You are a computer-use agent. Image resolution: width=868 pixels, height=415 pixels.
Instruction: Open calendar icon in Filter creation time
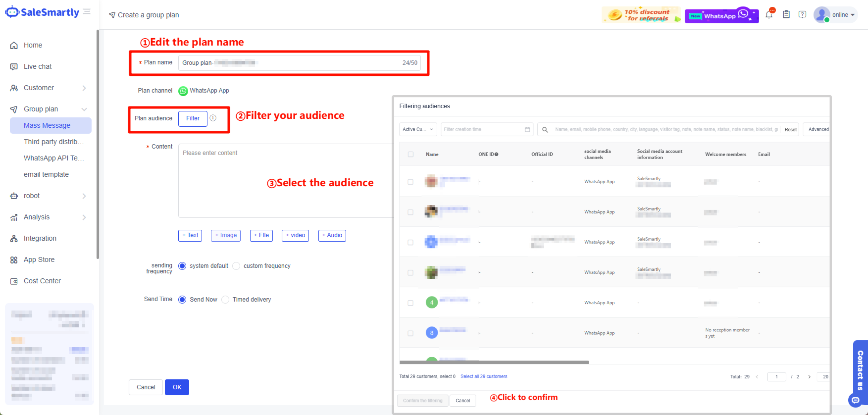click(527, 129)
